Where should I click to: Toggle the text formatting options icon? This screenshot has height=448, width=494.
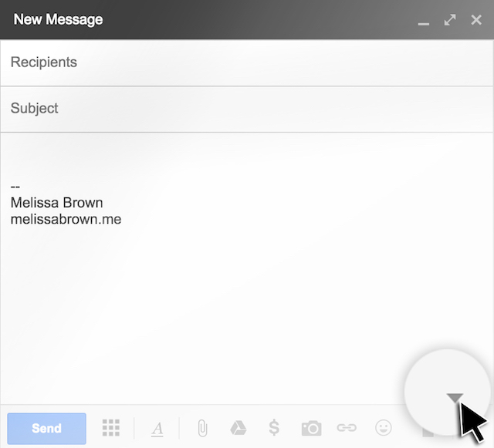(x=157, y=429)
